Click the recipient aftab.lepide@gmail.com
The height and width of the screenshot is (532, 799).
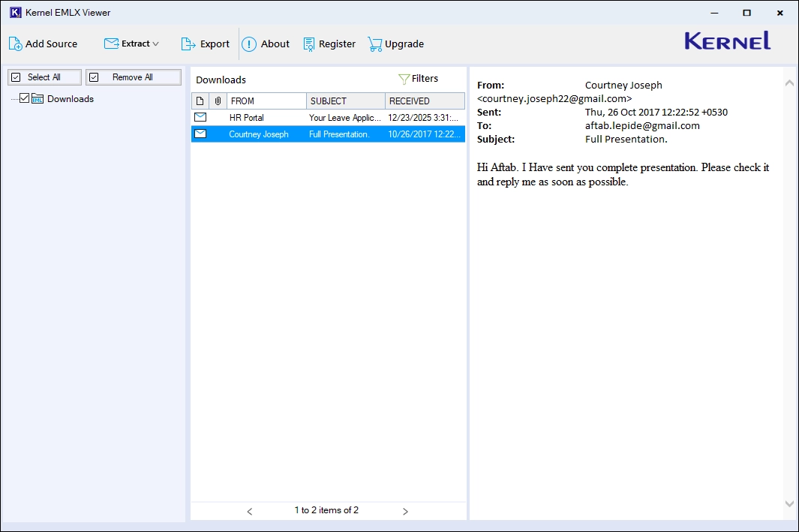642,126
